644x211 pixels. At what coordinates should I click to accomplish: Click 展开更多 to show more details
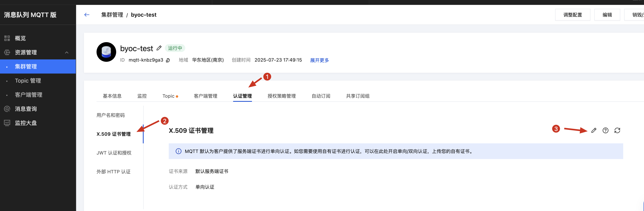click(x=319, y=60)
